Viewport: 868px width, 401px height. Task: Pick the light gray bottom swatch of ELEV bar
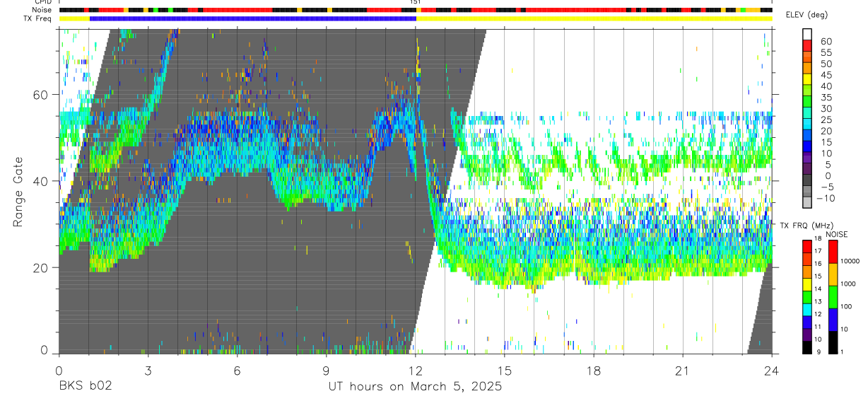807,203
